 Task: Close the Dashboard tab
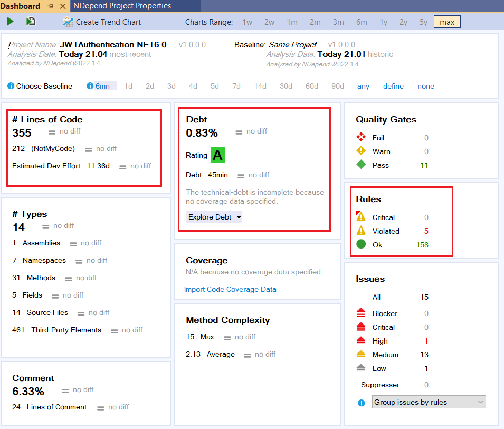pos(63,6)
